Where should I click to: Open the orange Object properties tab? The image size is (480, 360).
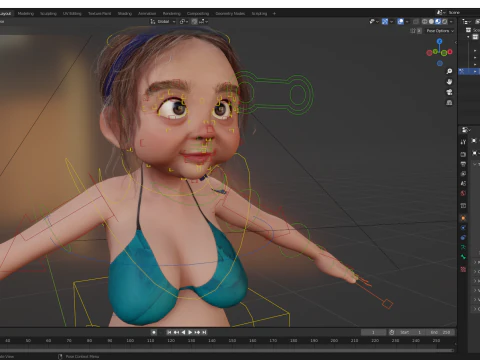pyautogui.click(x=463, y=218)
